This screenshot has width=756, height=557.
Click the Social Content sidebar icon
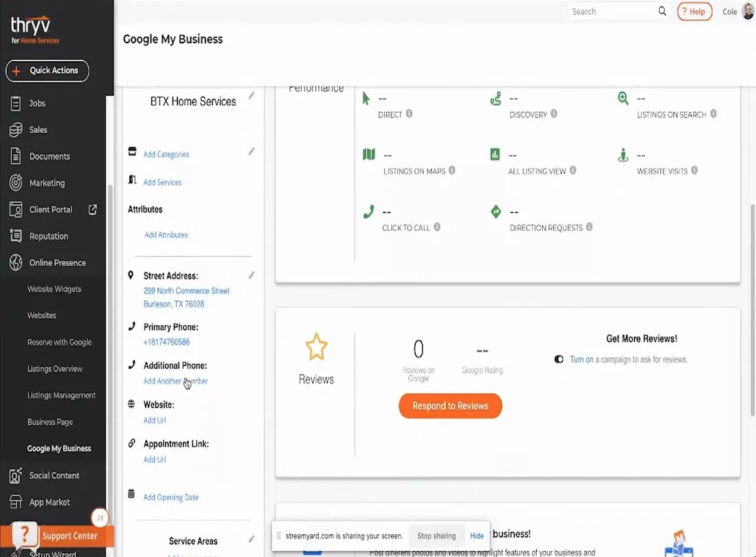(x=15, y=475)
